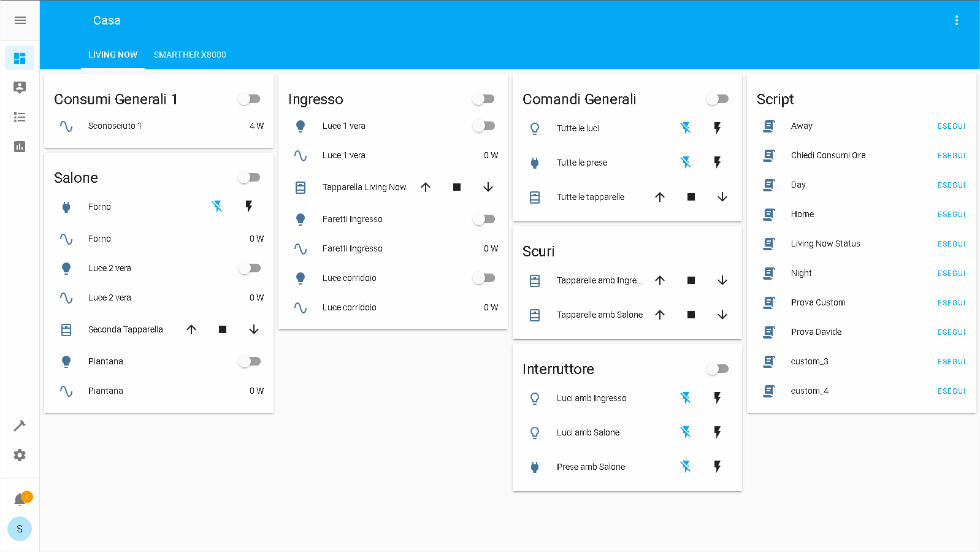
Task: Turn off Forno plug with flash-off icon
Action: 217,207
